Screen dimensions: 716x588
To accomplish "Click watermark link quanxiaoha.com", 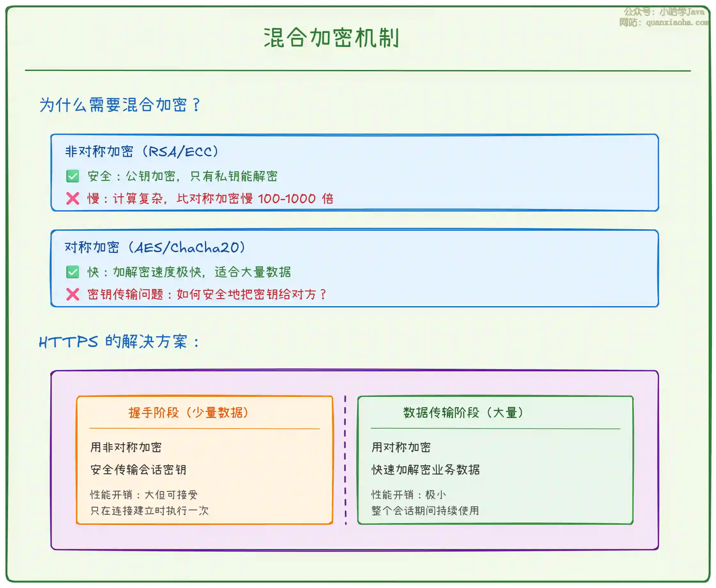I will 677,22.
